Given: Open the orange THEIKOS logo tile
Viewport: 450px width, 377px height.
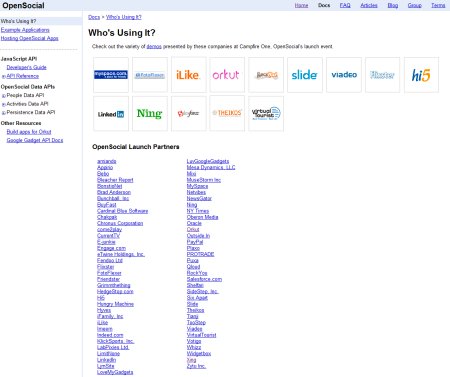Looking at the screenshot, I should point(227,114).
